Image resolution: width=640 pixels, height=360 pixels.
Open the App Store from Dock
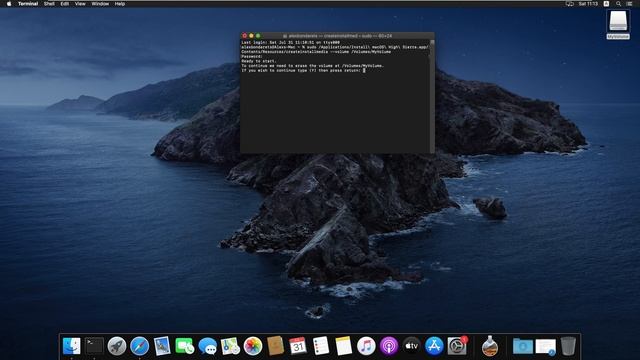coord(434,346)
